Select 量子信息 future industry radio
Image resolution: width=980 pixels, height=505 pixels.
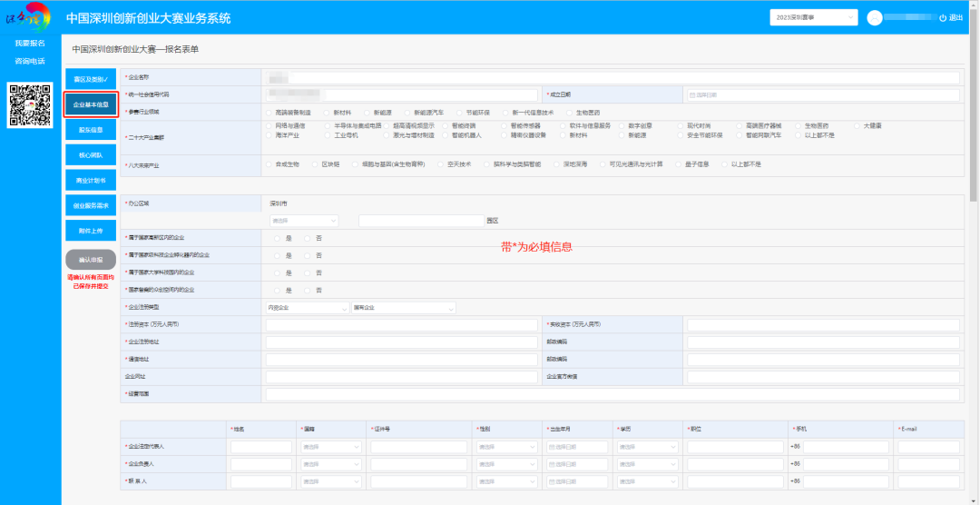point(680,164)
